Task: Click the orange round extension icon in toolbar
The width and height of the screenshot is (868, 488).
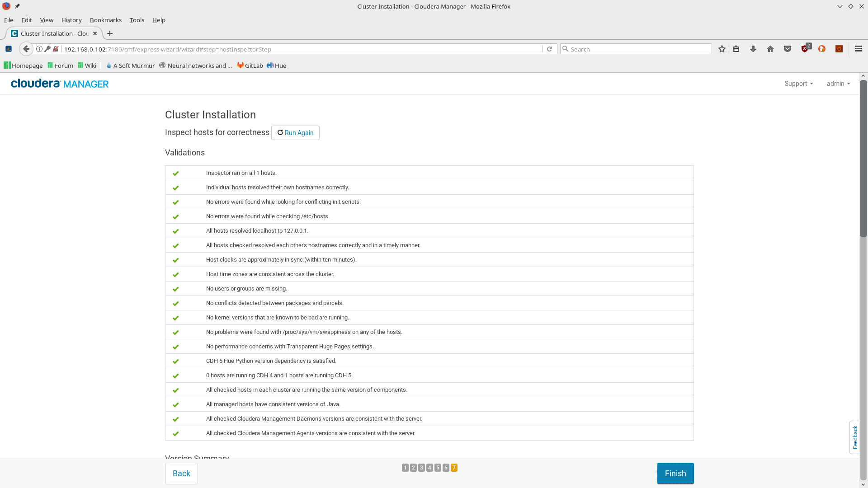Action: [822, 49]
